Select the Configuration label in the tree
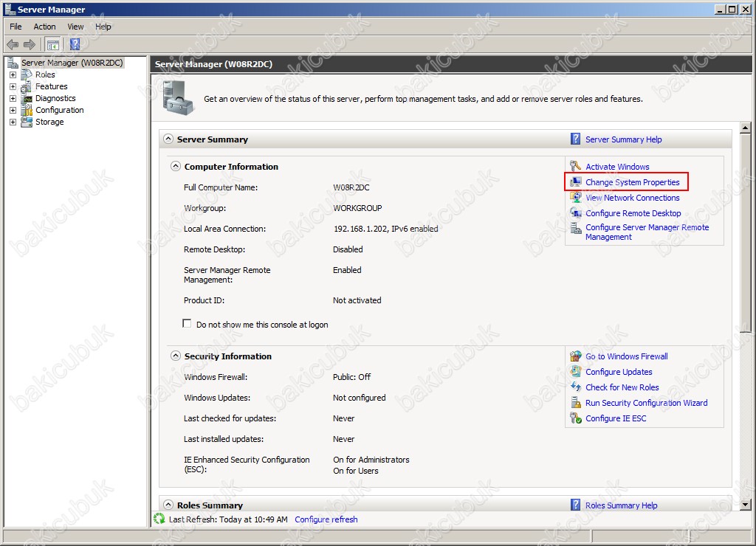 click(60, 111)
